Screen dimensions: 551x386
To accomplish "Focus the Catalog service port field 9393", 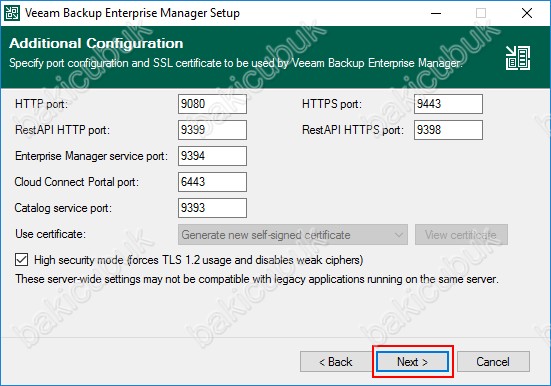I will (212, 208).
